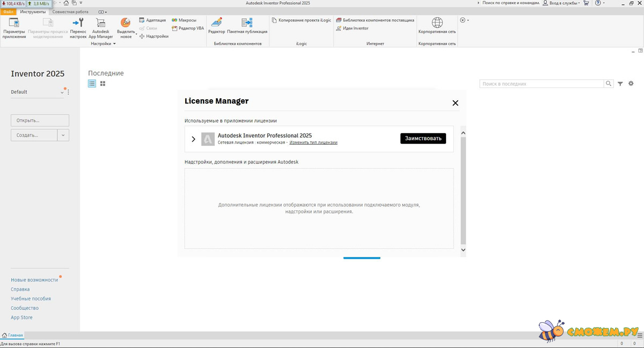This screenshot has width=644, height=348.
Task: Click the project options three-dot icon
Action: coord(68,92)
